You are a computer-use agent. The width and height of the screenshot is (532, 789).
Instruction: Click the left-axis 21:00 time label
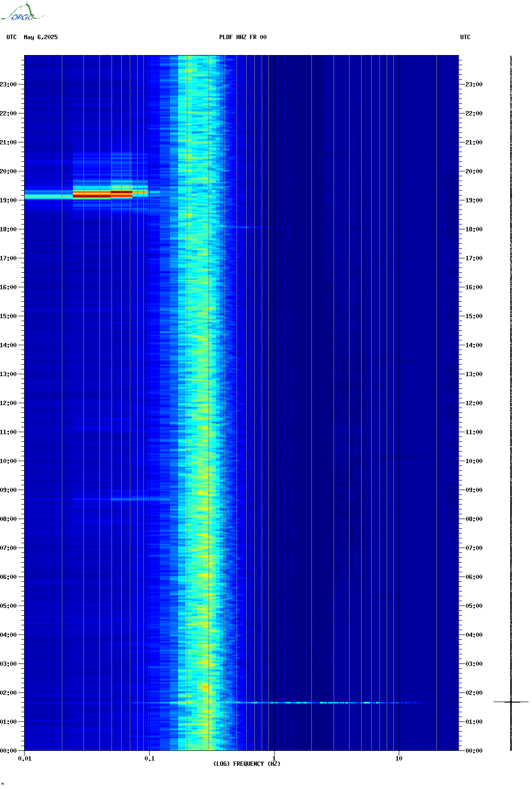(x=8, y=142)
